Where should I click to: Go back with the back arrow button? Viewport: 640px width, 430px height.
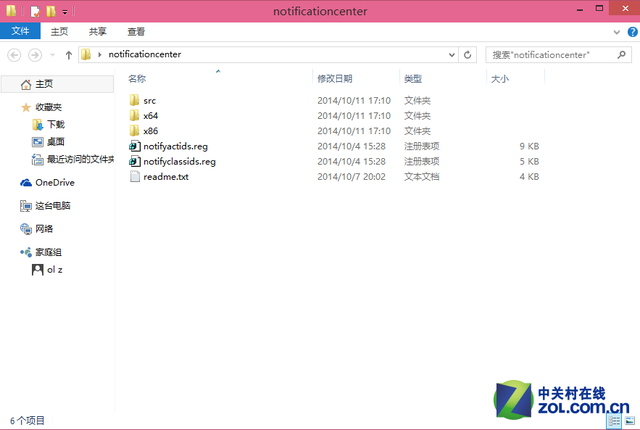coord(14,55)
